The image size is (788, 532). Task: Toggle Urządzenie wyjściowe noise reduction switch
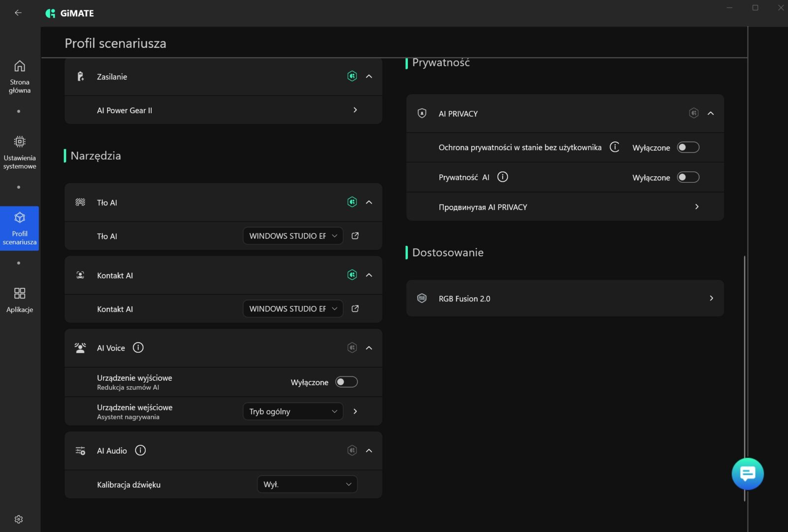click(x=346, y=382)
